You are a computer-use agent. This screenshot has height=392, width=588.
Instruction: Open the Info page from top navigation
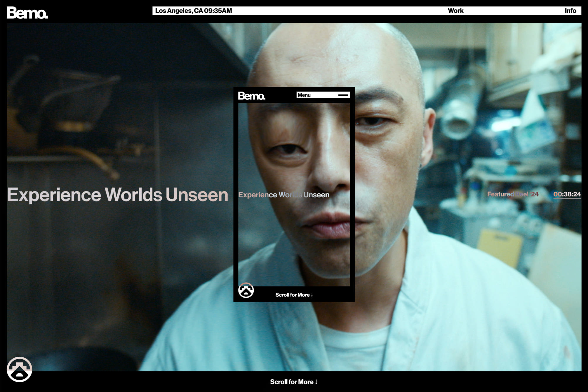coord(570,11)
